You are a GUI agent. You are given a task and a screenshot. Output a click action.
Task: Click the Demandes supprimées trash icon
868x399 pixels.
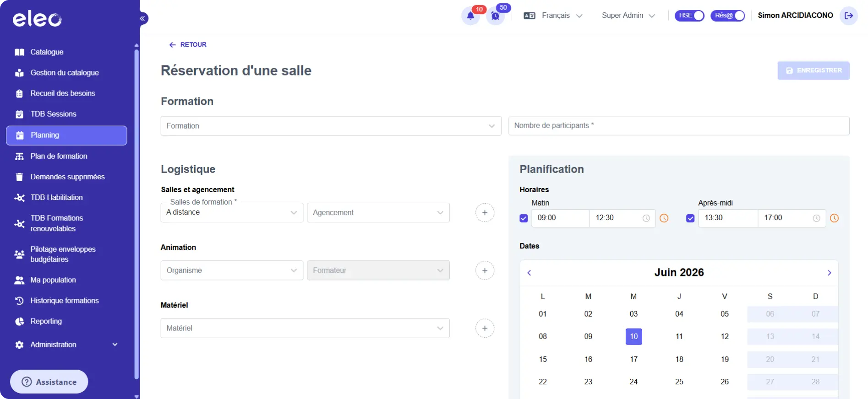pyautogui.click(x=19, y=177)
